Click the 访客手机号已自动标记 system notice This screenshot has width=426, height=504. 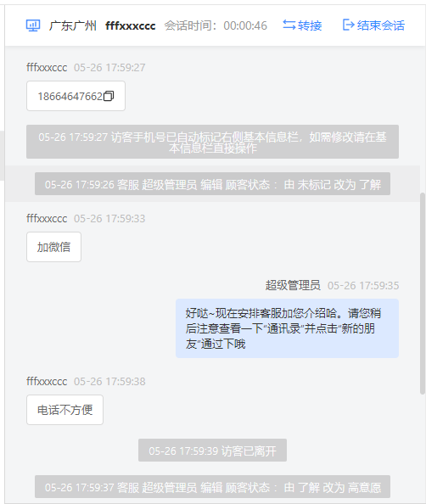pyautogui.click(x=212, y=142)
